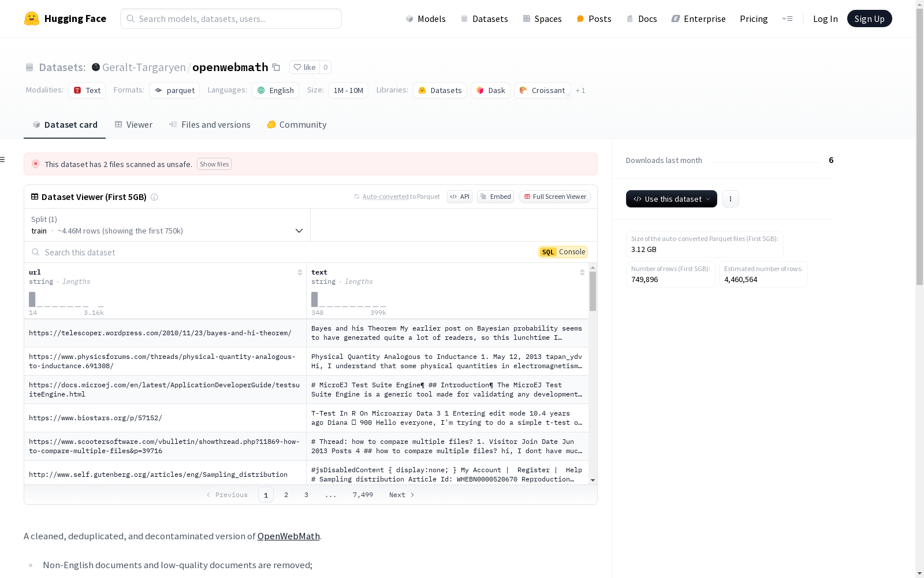This screenshot has width=924, height=578.
Task: Click the API button
Action: [x=460, y=197]
